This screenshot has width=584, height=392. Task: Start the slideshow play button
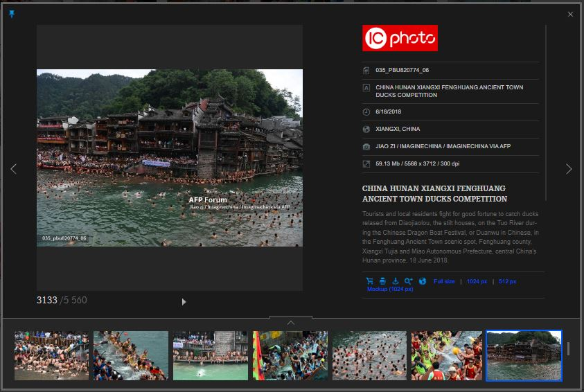coord(184,301)
